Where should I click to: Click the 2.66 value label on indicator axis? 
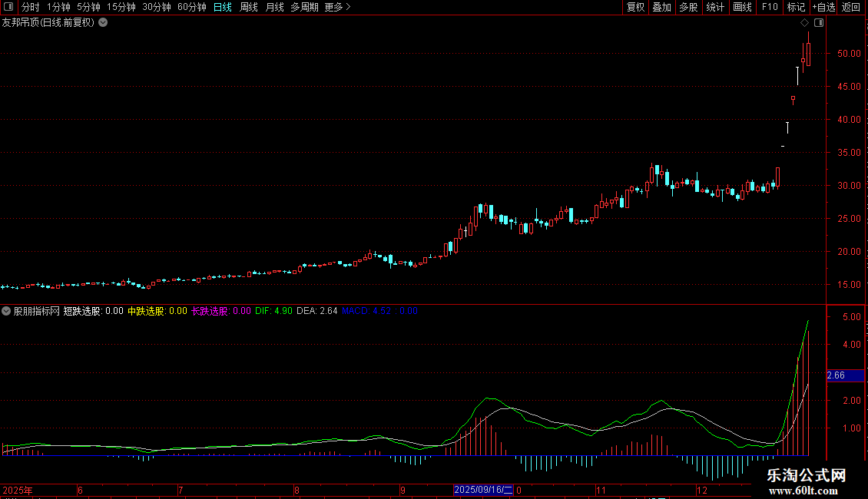845,375
